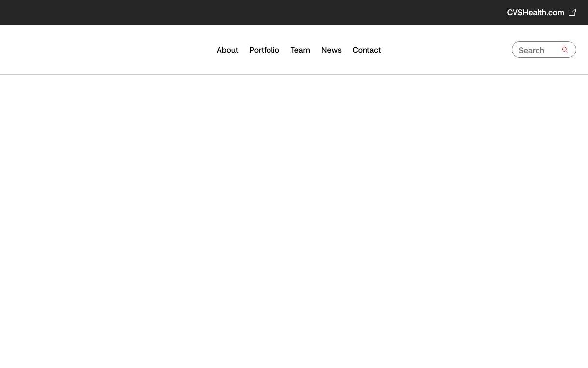Viewport: 588px width, 368px height.
Task: Select Team in the navigation
Action: pyautogui.click(x=300, y=50)
